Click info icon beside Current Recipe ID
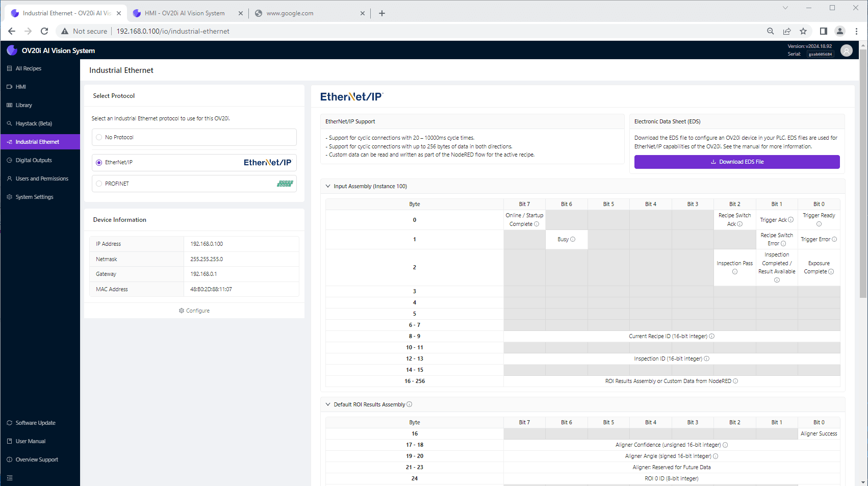The image size is (868, 486). pyautogui.click(x=712, y=336)
